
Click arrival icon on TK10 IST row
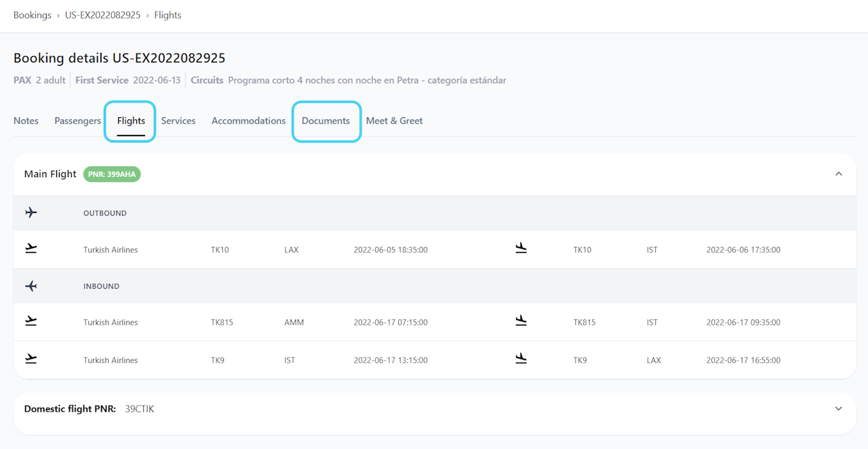pos(521,249)
